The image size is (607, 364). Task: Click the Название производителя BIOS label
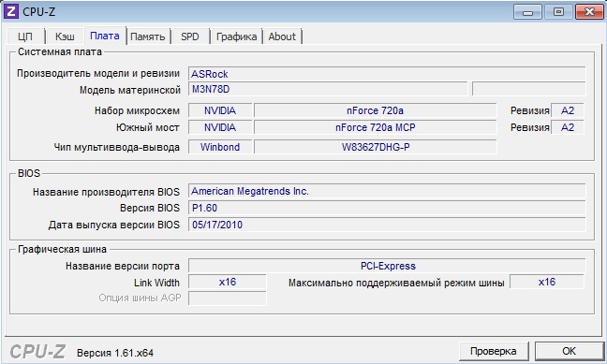tap(106, 192)
